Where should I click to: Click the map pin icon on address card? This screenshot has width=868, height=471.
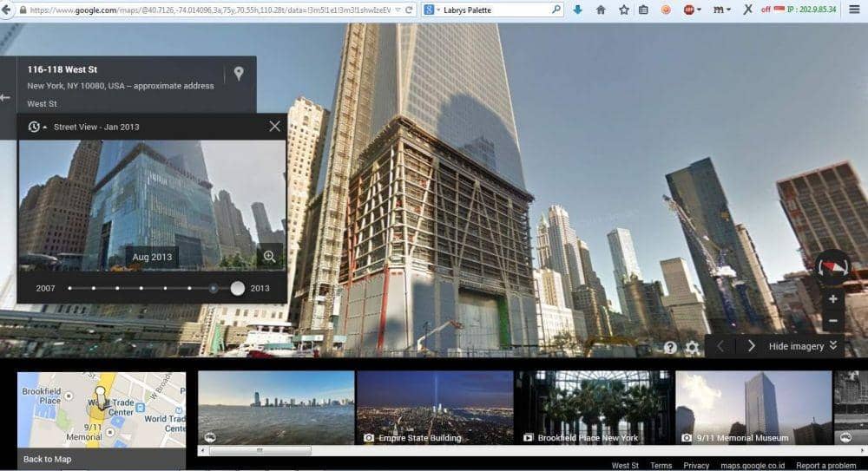click(x=239, y=73)
